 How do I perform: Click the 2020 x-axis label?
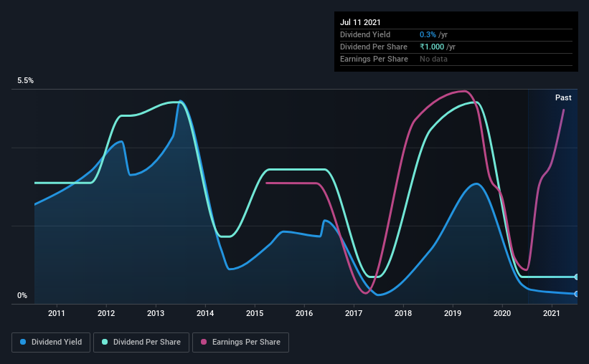click(x=502, y=313)
